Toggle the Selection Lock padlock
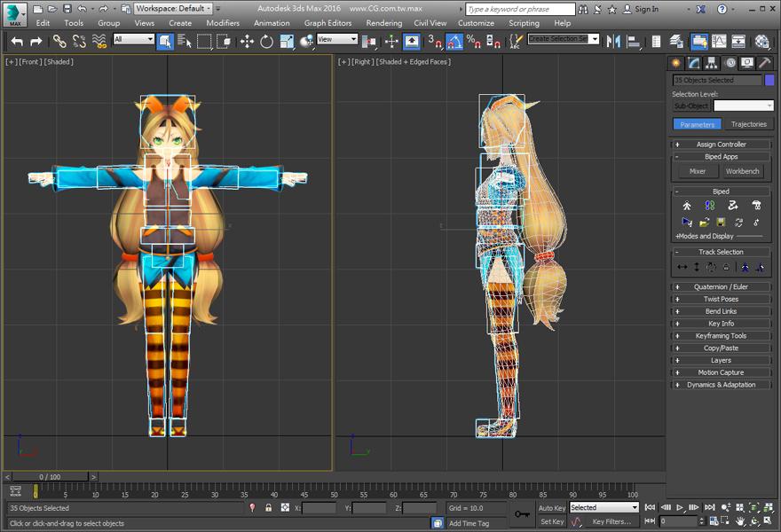This screenshot has height=532, width=781. [268, 508]
